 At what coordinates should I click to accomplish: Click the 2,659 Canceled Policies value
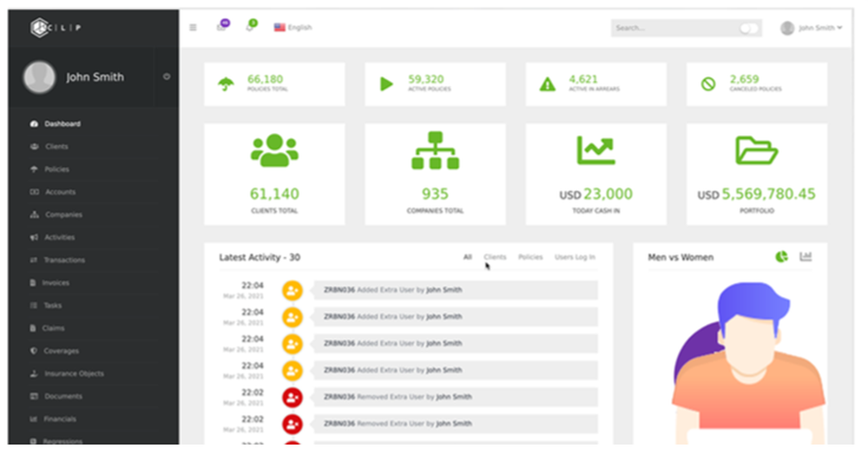[x=744, y=79]
